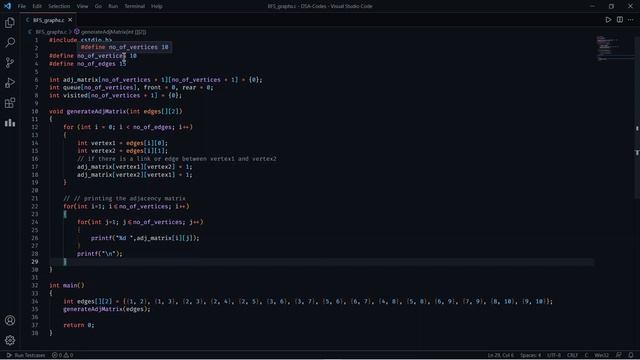
Task: Click Run Testcases in status bar
Action: (26, 355)
